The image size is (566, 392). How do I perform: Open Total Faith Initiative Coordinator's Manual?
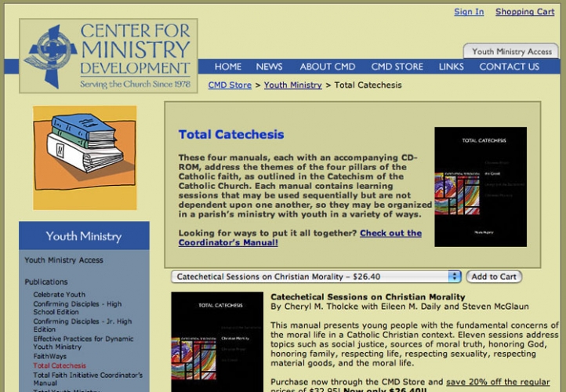pyautogui.click(x=88, y=379)
